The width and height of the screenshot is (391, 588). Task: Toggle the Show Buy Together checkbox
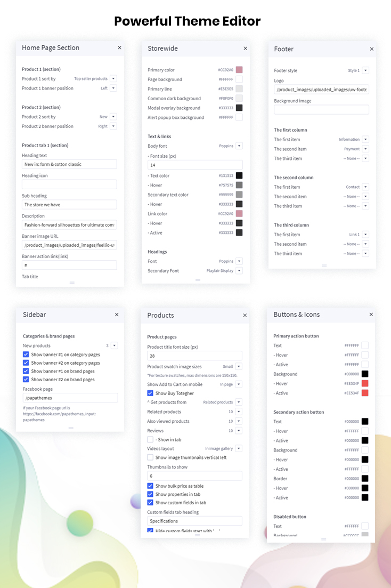150,393
